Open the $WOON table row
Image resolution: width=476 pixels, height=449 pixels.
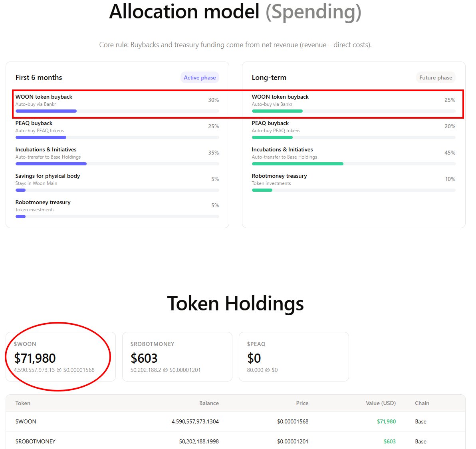click(x=236, y=421)
